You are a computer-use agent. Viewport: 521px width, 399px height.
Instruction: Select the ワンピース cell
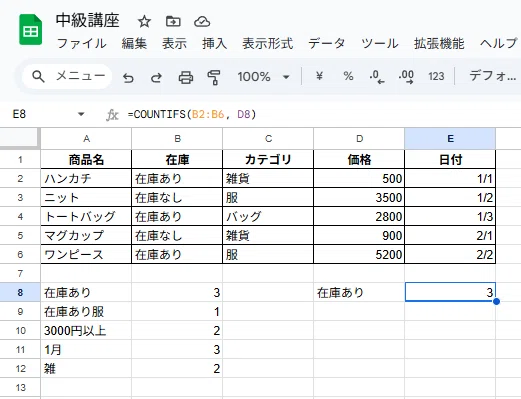[86, 255]
